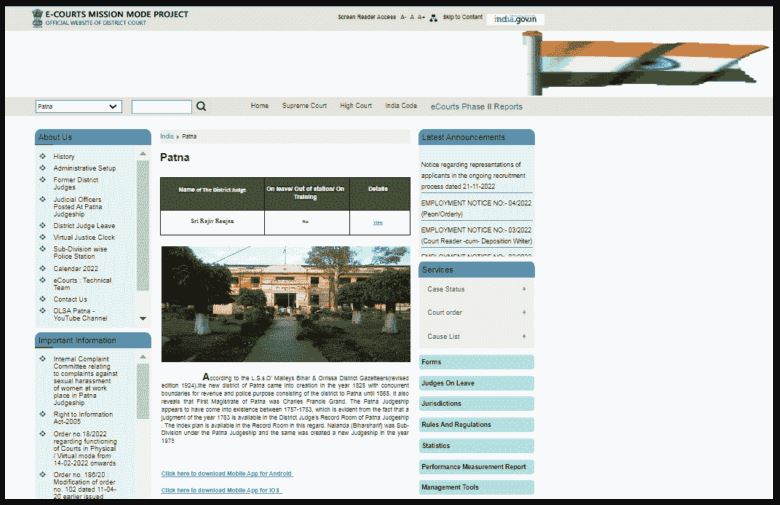The width and height of the screenshot is (780, 505).
Task: Expand the Case Status service
Action: coord(524,289)
